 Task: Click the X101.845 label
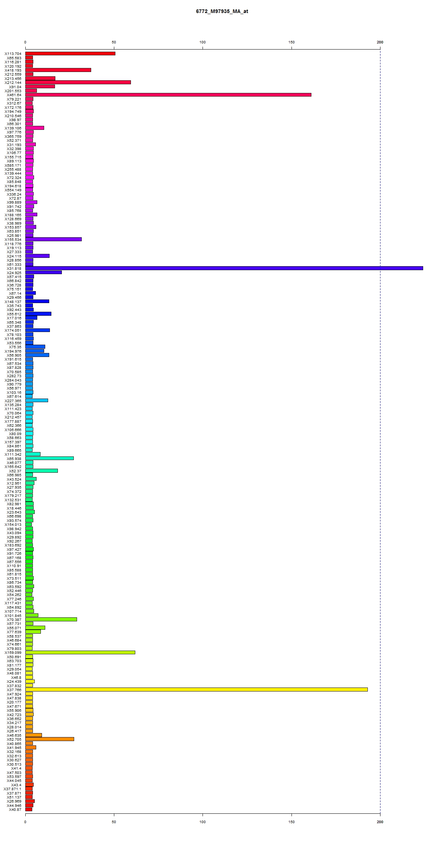13,616
